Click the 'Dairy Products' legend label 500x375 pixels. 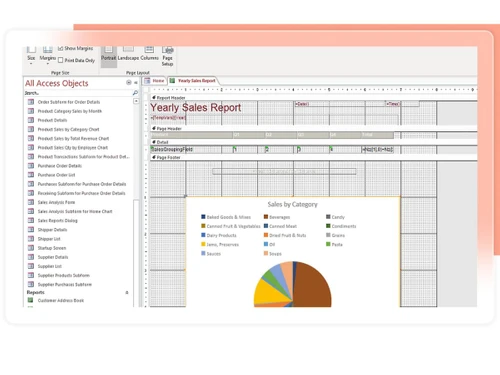[221, 235]
